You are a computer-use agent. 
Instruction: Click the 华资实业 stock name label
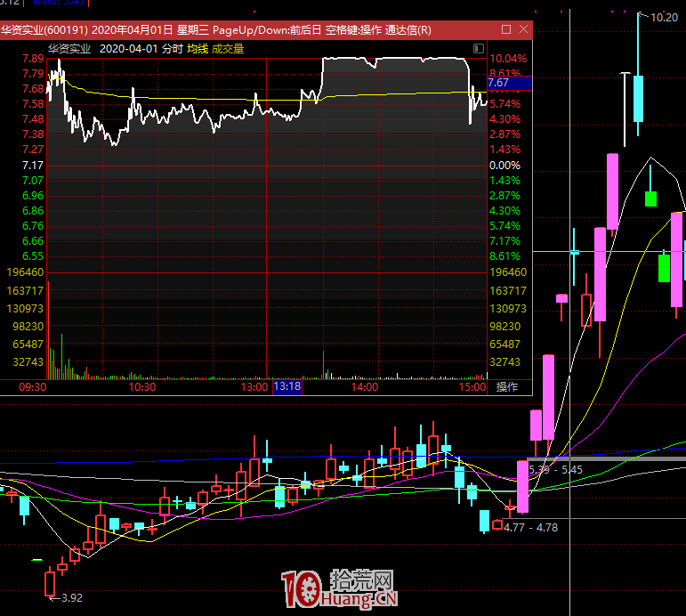69,49
